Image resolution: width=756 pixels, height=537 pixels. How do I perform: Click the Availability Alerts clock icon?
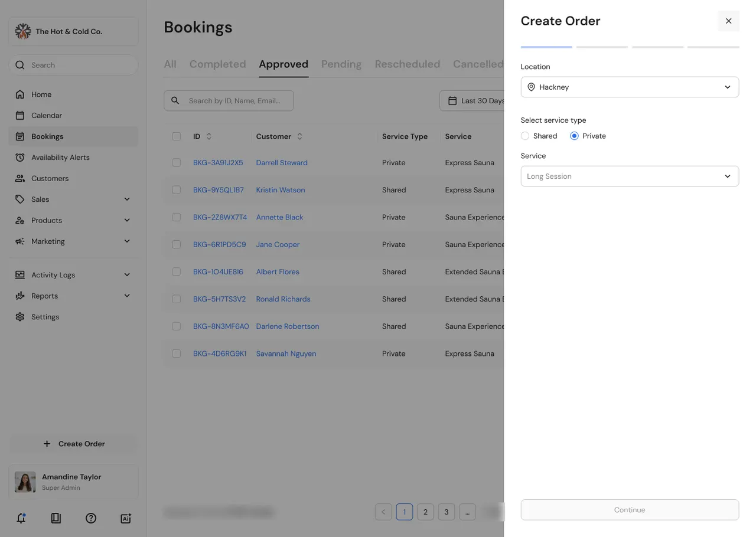[x=20, y=158]
